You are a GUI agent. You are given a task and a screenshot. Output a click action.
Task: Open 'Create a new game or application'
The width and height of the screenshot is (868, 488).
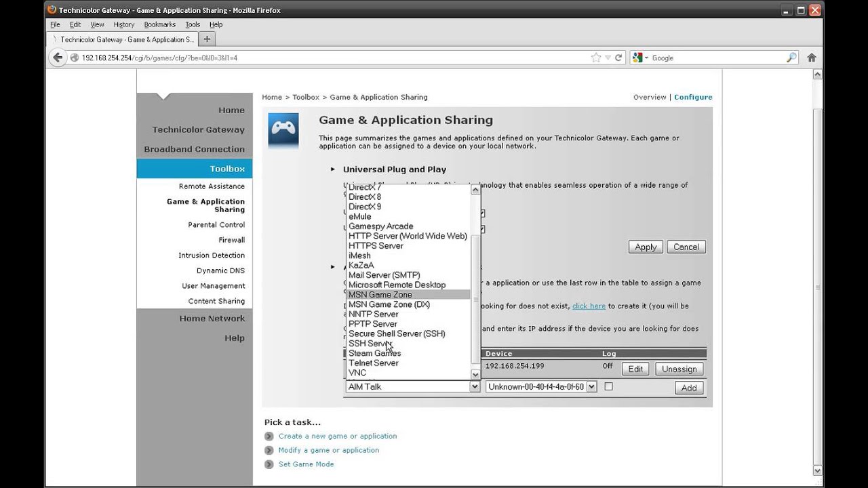pyautogui.click(x=338, y=436)
